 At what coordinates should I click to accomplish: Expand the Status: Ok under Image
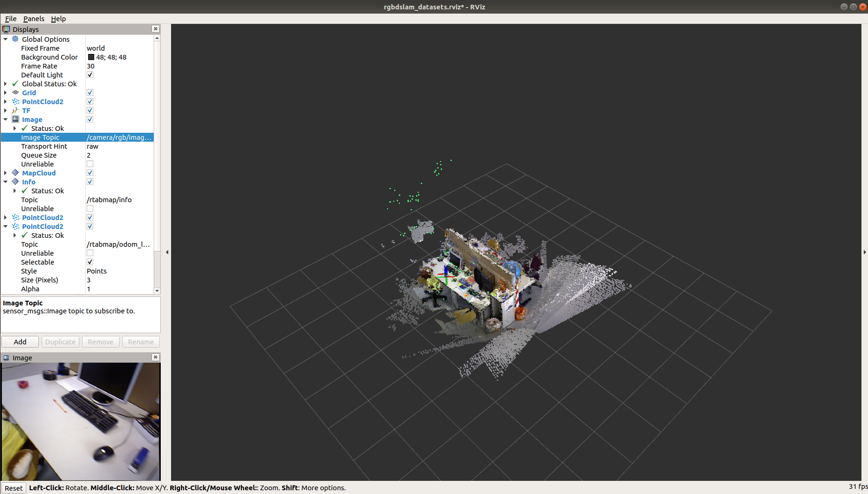tap(15, 128)
